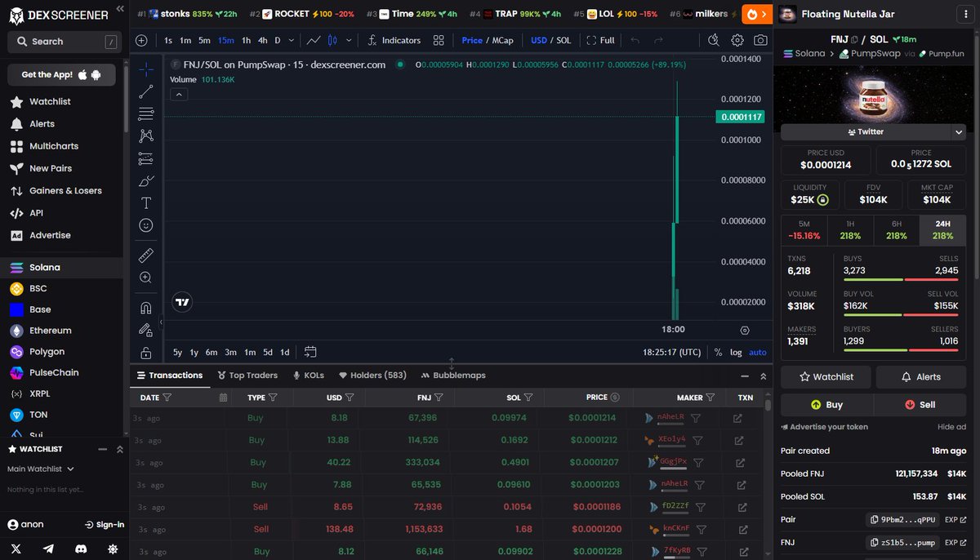Open New Pairs in sidebar
The width and height of the screenshot is (980, 560).
pyautogui.click(x=51, y=168)
